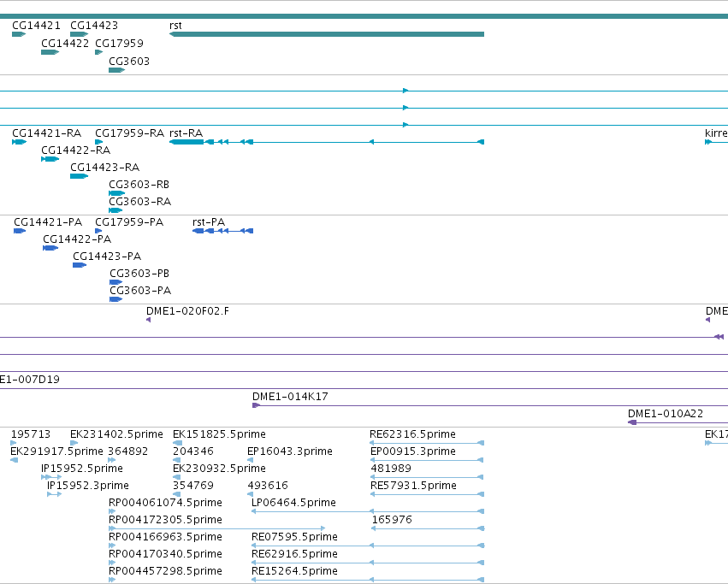This screenshot has width=728, height=584.
Task: Select the CG14423 gene label
Action: pos(94,26)
